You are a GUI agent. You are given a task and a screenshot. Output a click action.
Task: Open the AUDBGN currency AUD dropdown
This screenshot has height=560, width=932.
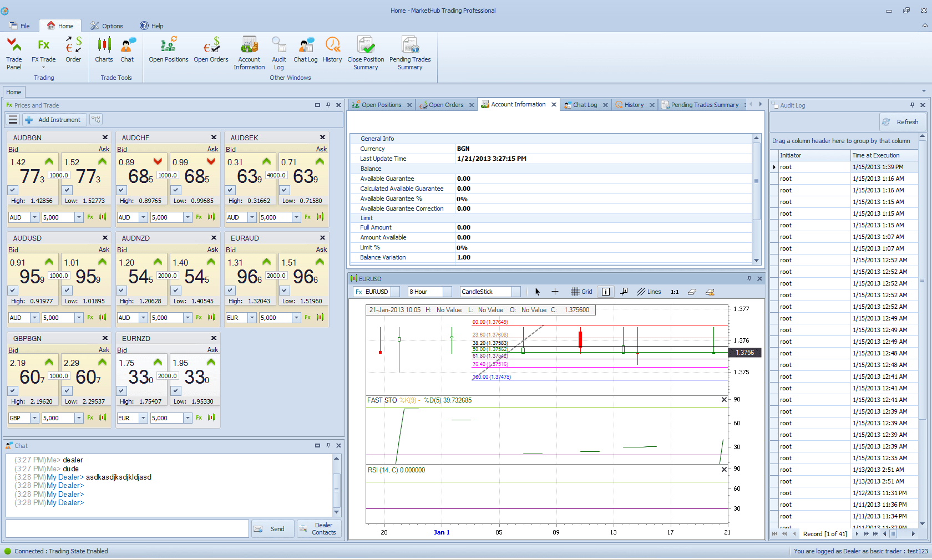(x=34, y=217)
